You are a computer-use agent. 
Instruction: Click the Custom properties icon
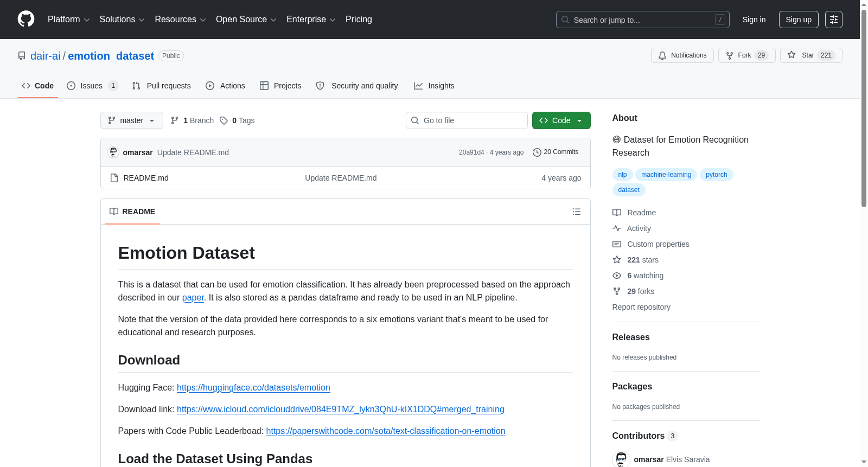617,244
